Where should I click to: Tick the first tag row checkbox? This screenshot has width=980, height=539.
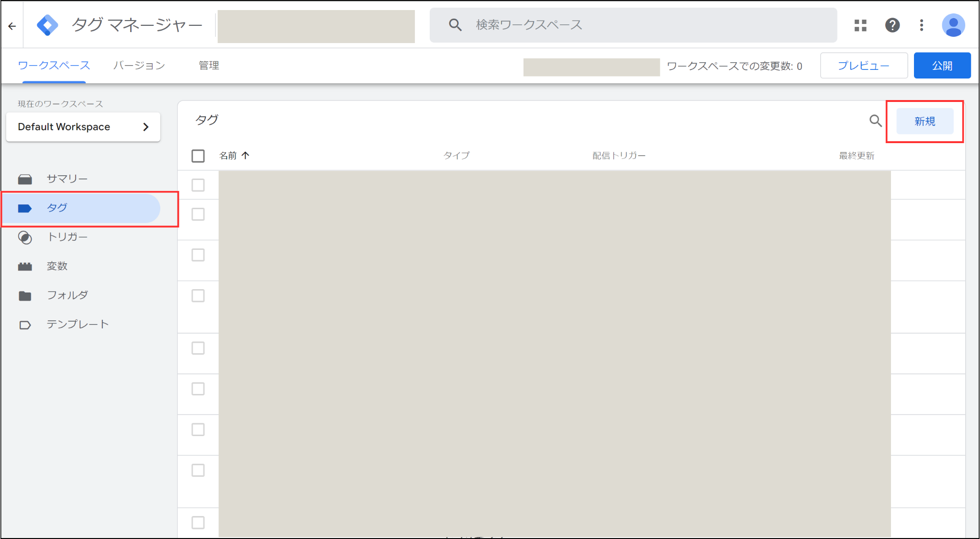point(198,185)
